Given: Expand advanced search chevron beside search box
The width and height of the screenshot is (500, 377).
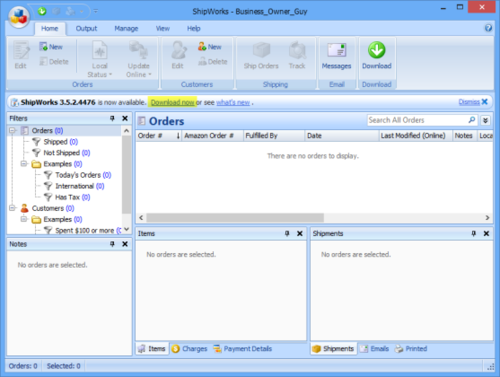Looking at the screenshot, I should [x=486, y=120].
